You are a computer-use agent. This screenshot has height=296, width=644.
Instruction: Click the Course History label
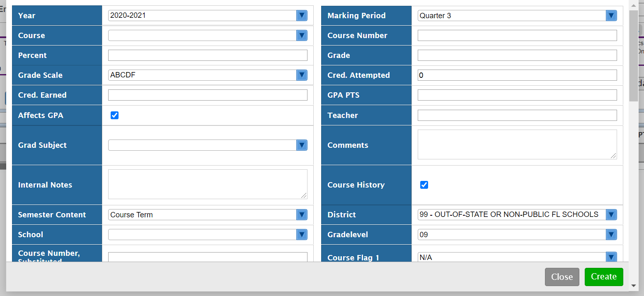(356, 185)
